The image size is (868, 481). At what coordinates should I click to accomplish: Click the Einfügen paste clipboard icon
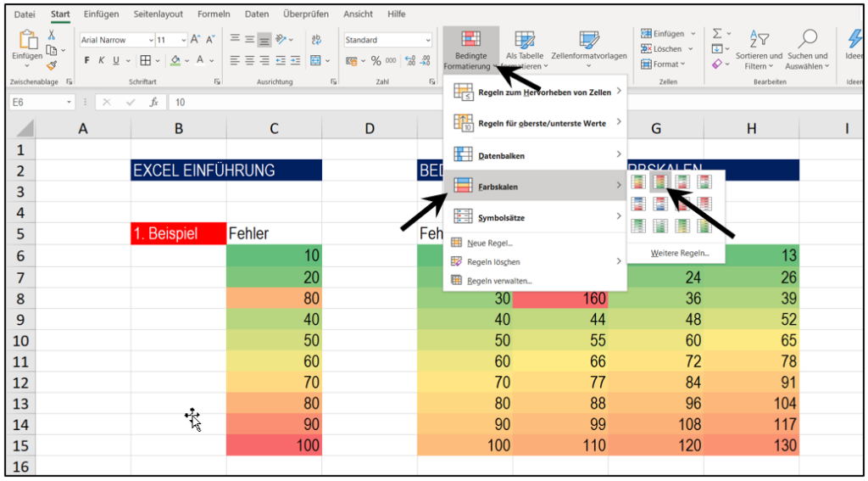click(27, 41)
